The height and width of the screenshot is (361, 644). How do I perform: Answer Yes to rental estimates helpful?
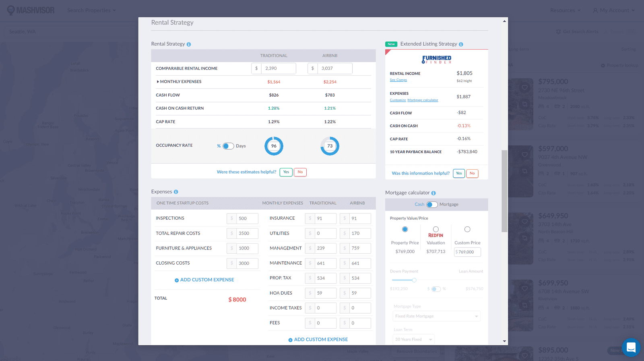click(x=286, y=172)
